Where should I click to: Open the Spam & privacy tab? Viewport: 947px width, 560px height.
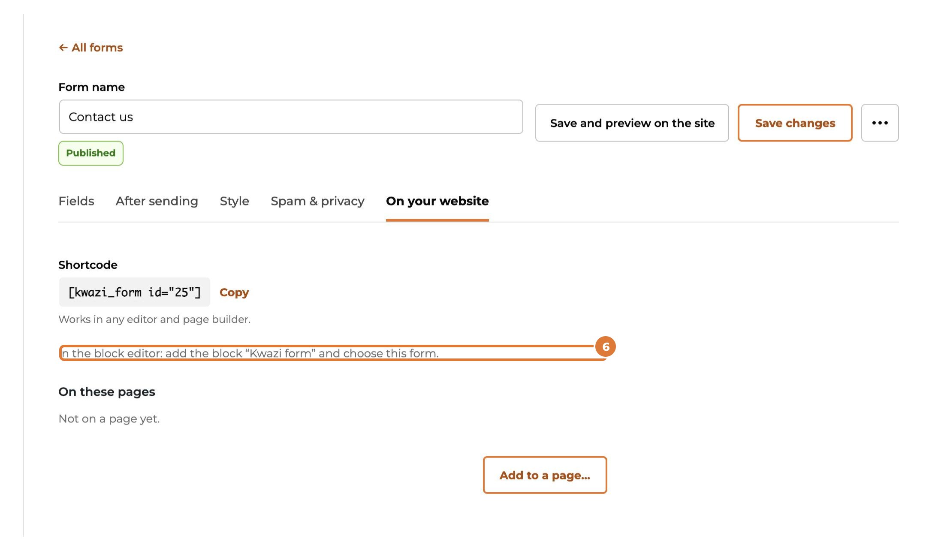tap(317, 201)
